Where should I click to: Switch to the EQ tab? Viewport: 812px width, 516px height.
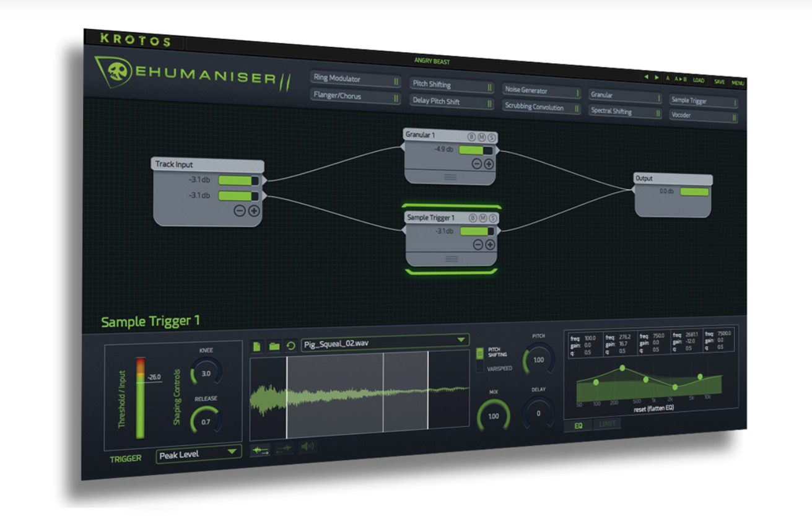tap(578, 426)
